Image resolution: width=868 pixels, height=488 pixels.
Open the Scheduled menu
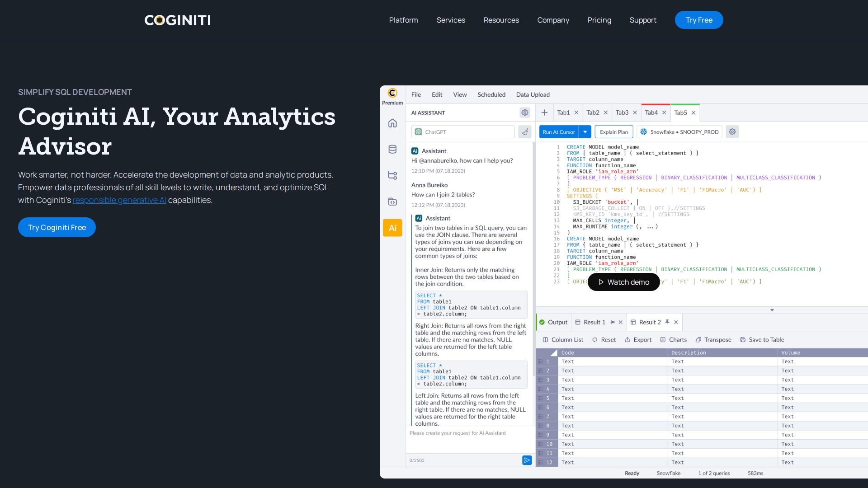coord(491,94)
